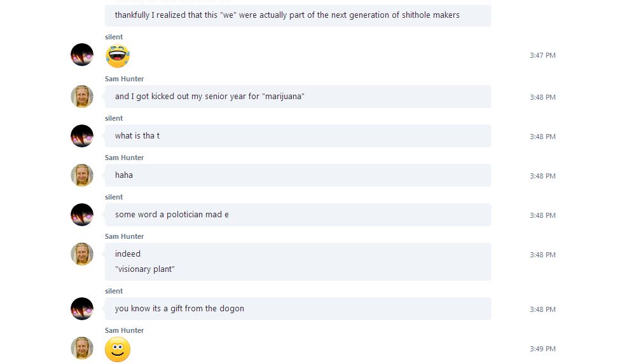Select the "shithole makers" message bubble
Screen dimensions: 625x364
287,15
